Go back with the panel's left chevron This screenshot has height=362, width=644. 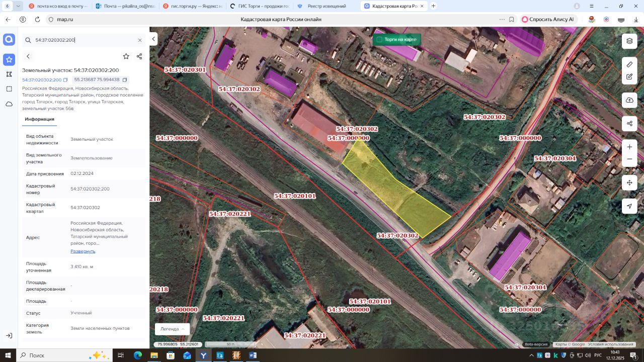[x=28, y=56]
